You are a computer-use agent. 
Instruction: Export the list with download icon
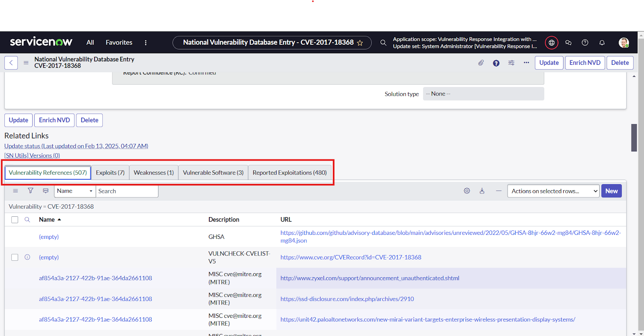(482, 191)
